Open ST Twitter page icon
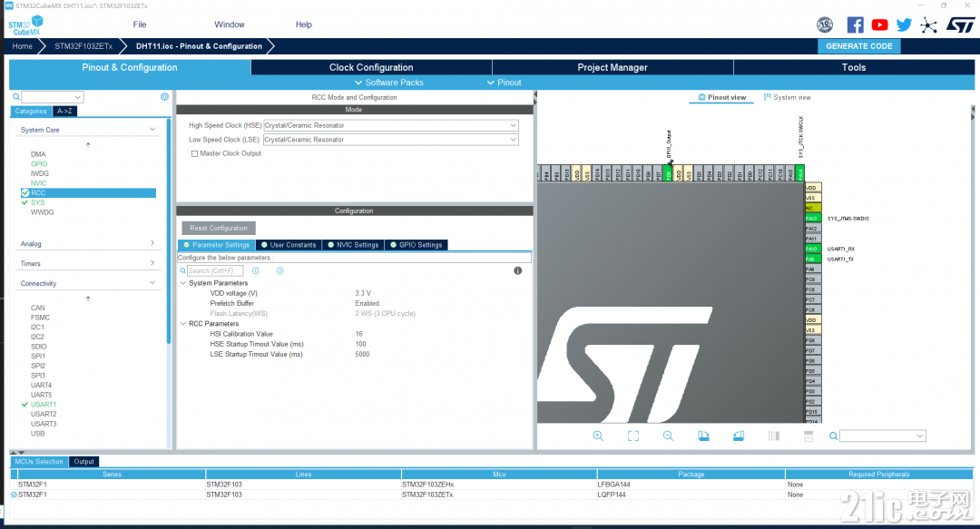980x529 pixels. 904,25
